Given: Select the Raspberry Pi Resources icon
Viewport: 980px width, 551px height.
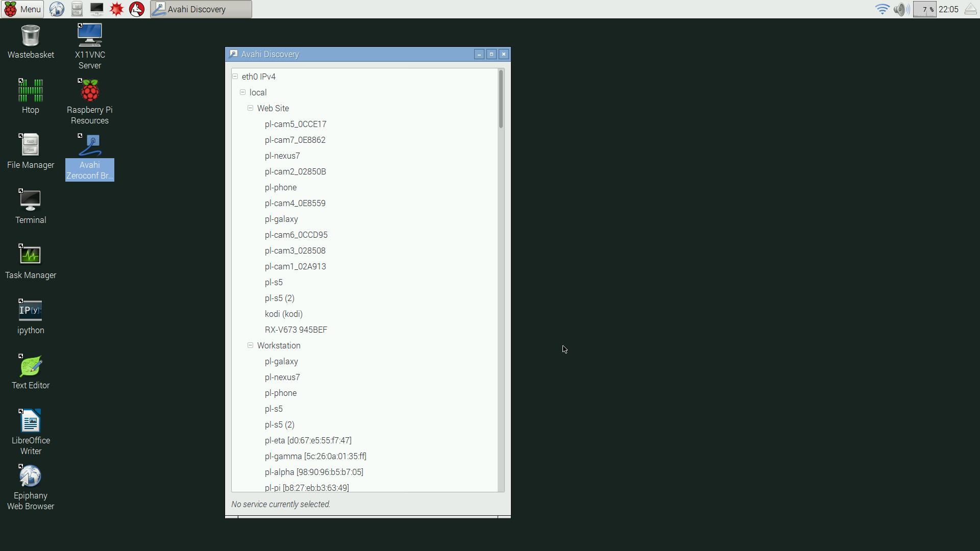Looking at the screenshot, I should (x=90, y=92).
